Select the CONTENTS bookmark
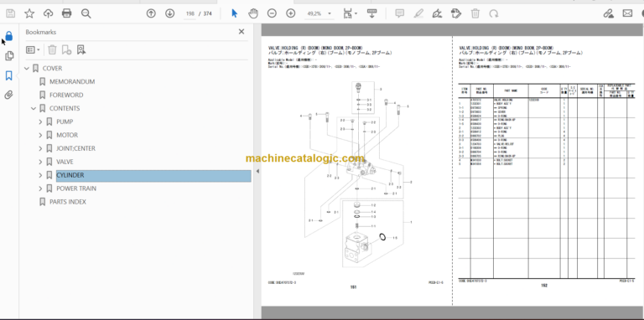 pyautogui.click(x=65, y=108)
